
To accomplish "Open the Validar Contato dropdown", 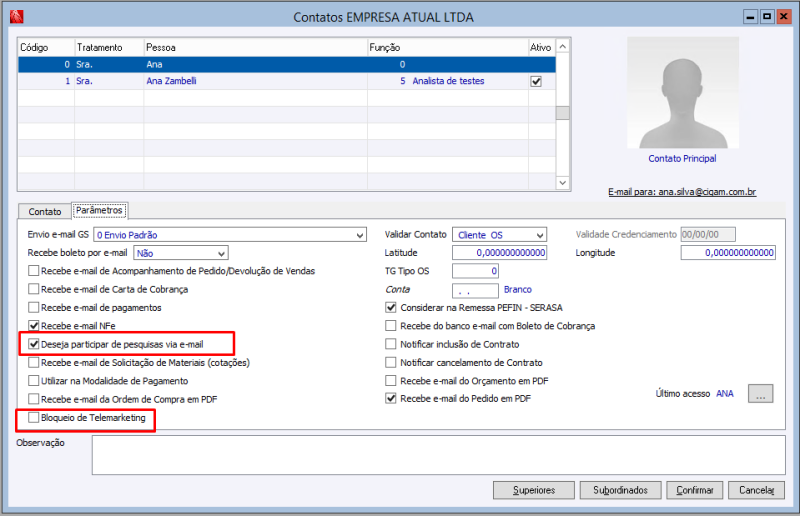I will (x=540, y=235).
